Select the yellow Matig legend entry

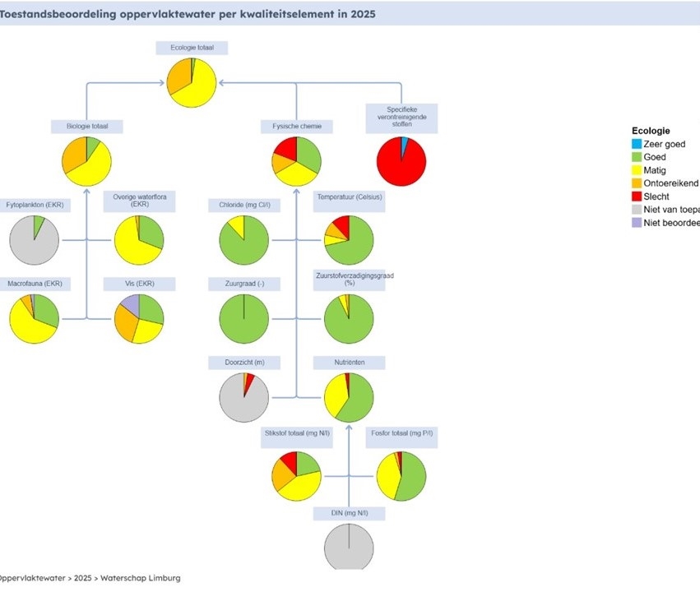pyautogui.click(x=656, y=170)
